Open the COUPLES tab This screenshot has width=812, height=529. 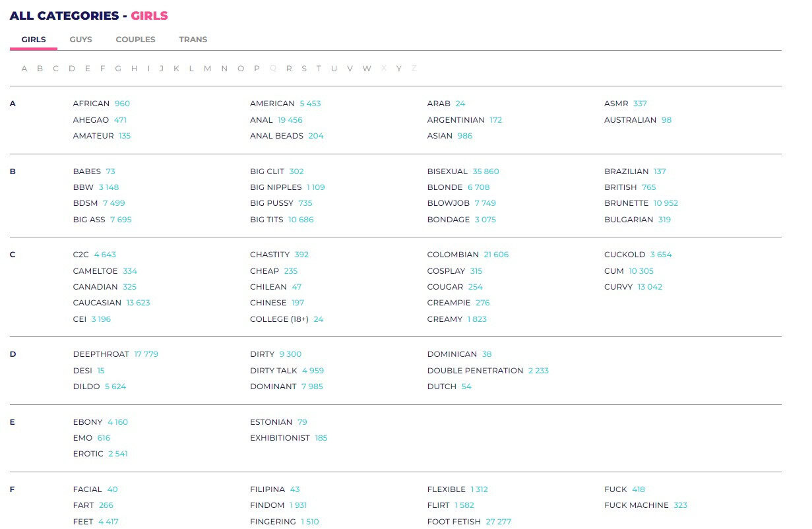tap(135, 40)
